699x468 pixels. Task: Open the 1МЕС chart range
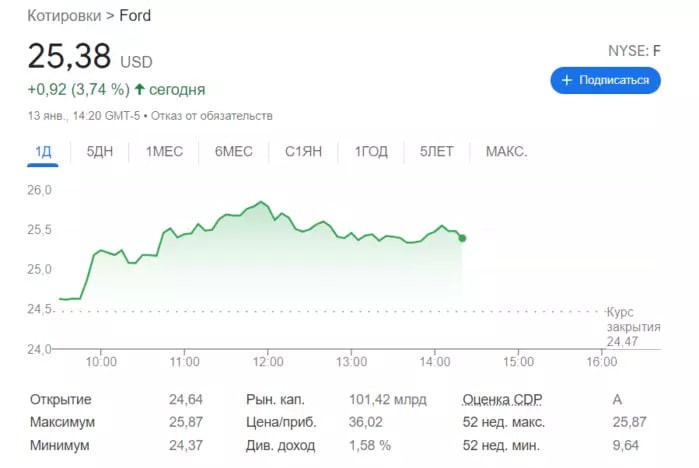point(164,152)
